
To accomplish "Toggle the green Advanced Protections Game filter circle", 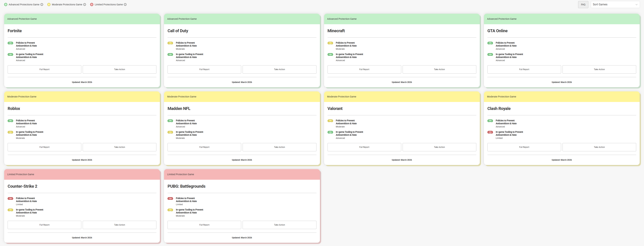I will pos(6,5).
